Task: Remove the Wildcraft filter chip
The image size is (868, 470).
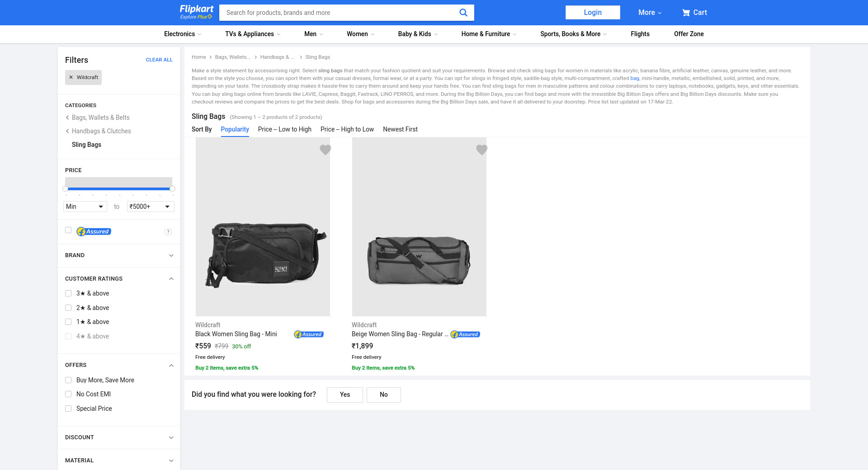Action: click(71, 77)
